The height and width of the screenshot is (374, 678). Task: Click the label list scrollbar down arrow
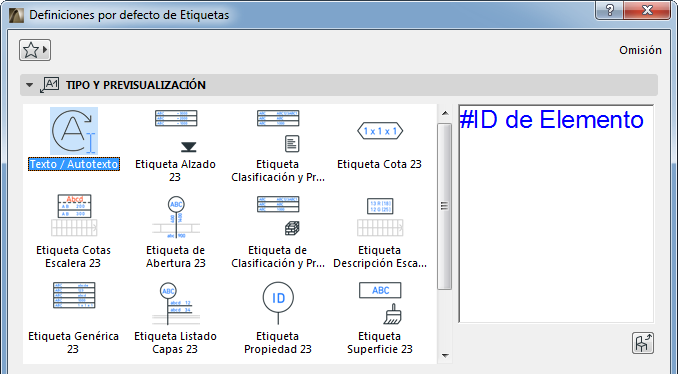click(x=445, y=356)
